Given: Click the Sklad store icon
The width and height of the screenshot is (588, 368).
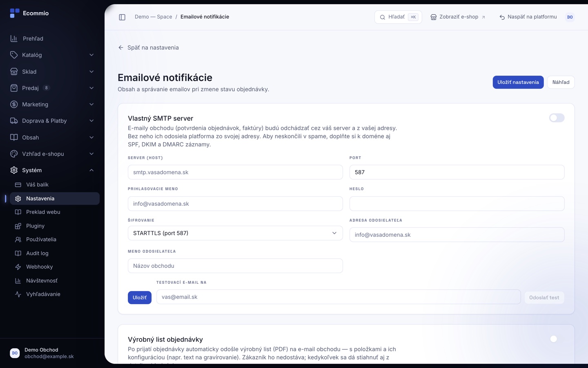Looking at the screenshot, I should click(14, 72).
